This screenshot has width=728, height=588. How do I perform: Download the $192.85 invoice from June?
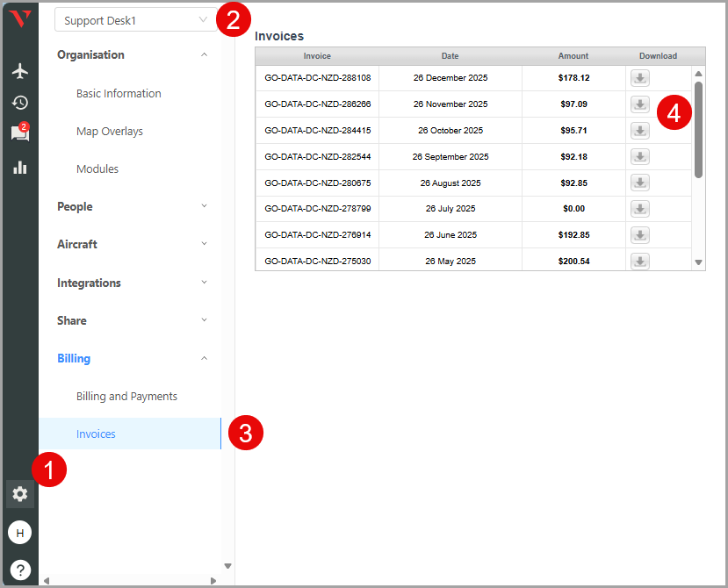(x=640, y=235)
